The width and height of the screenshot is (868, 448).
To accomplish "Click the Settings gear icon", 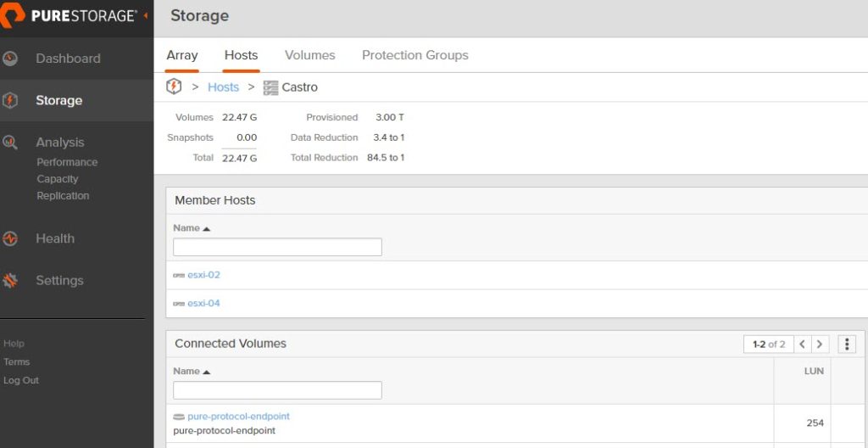I will point(10,281).
